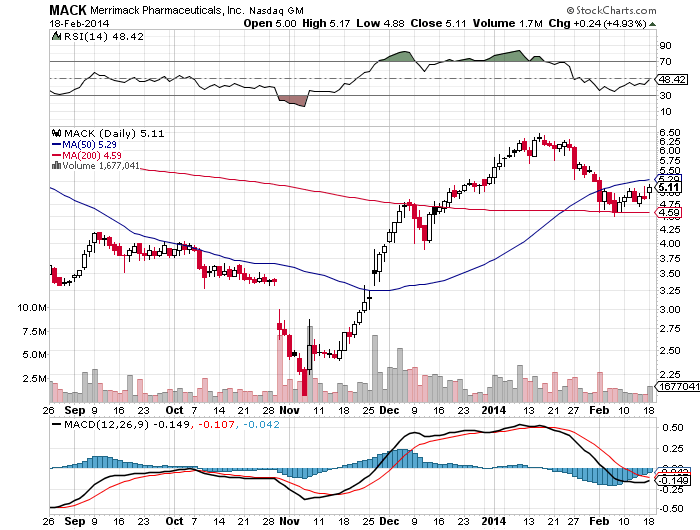
Task: Click the 4.00 label on the price axis
Action: (x=670, y=244)
